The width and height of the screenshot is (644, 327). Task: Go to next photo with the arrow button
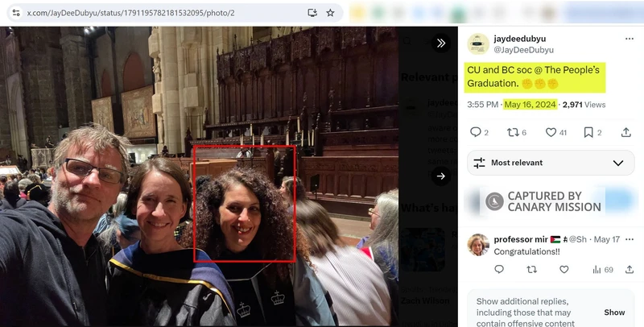(x=440, y=176)
